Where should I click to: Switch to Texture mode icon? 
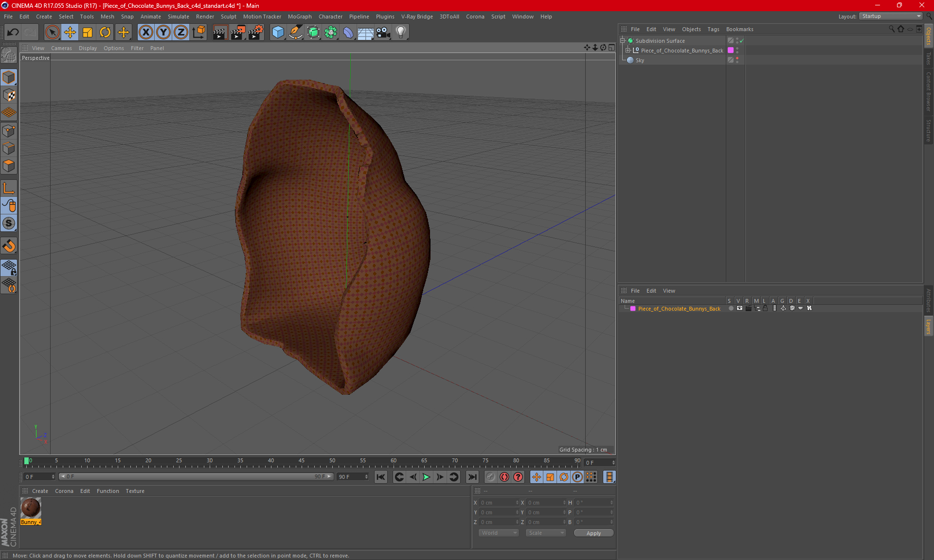tap(9, 95)
